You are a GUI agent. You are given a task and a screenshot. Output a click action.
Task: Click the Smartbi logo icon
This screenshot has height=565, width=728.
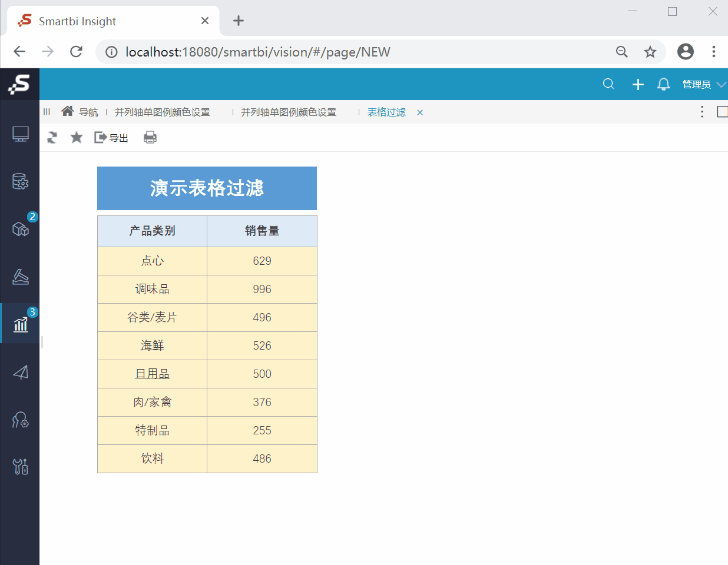[x=19, y=84]
